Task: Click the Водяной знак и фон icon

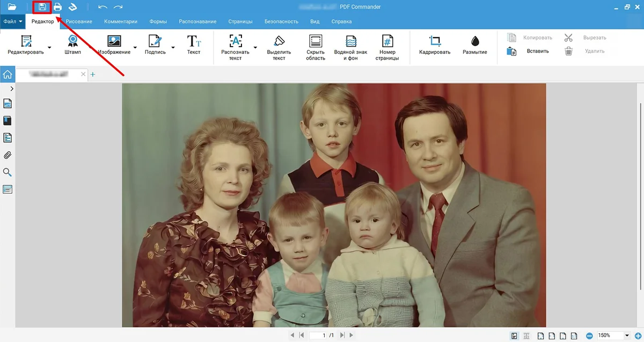Action: tap(351, 47)
